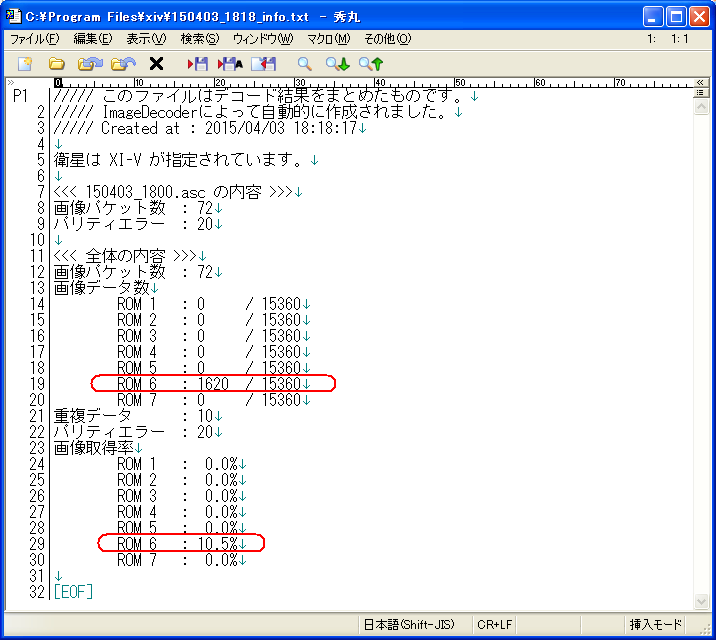The image size is (716, 640).
Task: Click 'ROM 7 : 0.0%' line
Action: [182, 560]
